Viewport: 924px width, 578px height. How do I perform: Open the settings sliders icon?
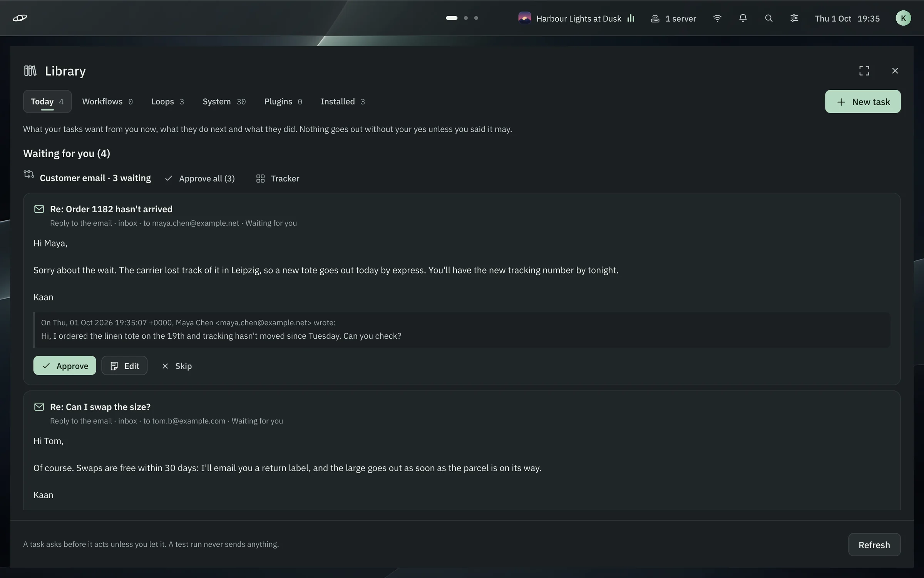[794, 18]
